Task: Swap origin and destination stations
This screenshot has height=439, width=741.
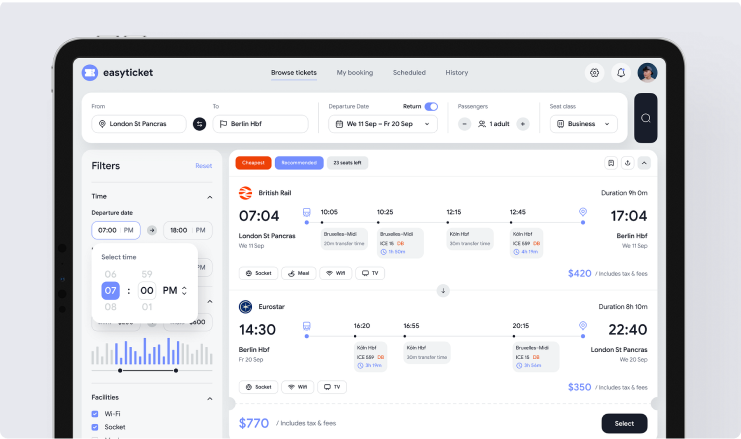Action: pos(199,124)
